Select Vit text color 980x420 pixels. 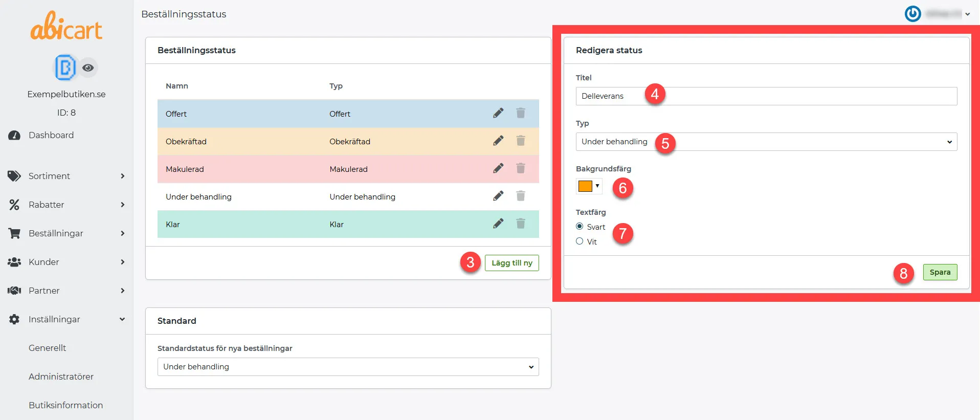pos(580,241)
